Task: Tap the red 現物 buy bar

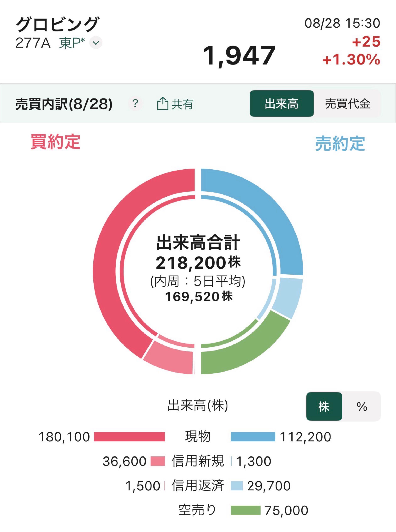Action: [129, 437]
